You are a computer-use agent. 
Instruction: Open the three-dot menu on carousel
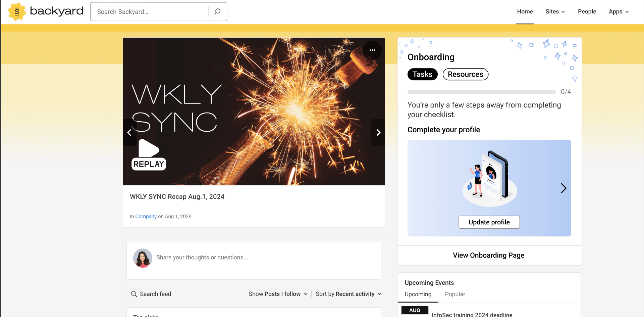(x=372, y=50)
